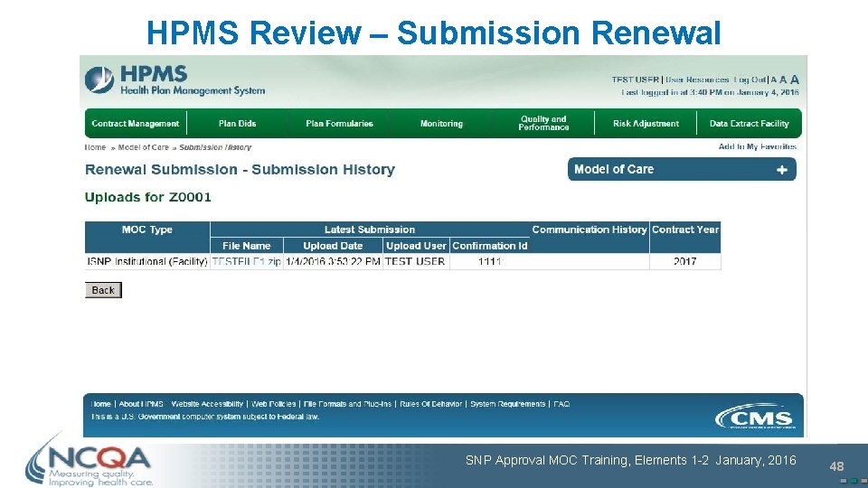The image size is (868, 488).
Task: Click slide number 48
Action: pyautogui.click(x=835, y=466)
